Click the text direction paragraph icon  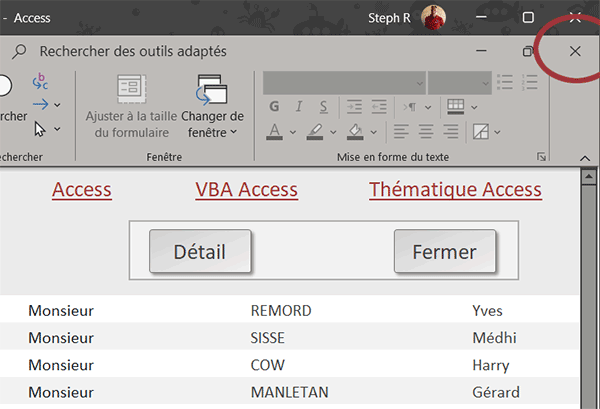coord(409,107)
